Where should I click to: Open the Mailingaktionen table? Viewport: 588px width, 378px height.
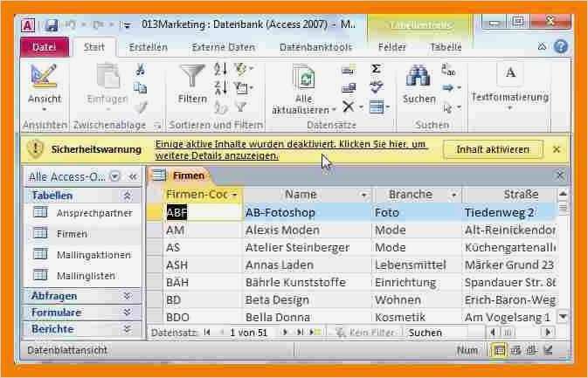(x=93, y=255)
